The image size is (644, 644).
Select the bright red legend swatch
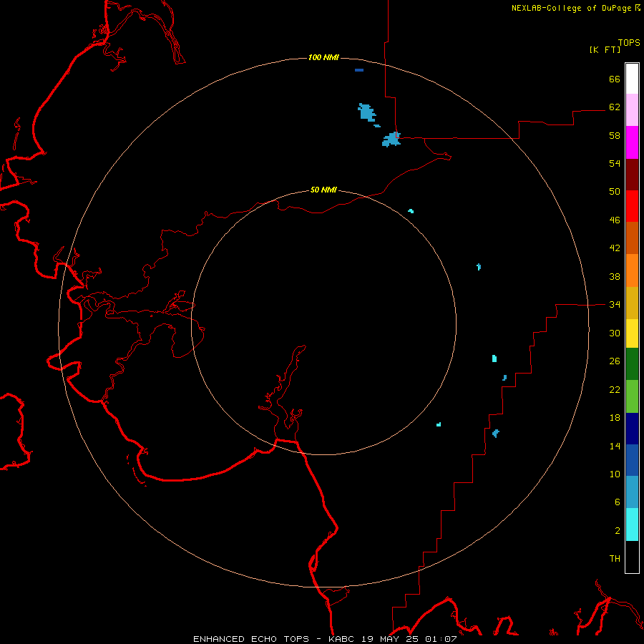(632, 206)
